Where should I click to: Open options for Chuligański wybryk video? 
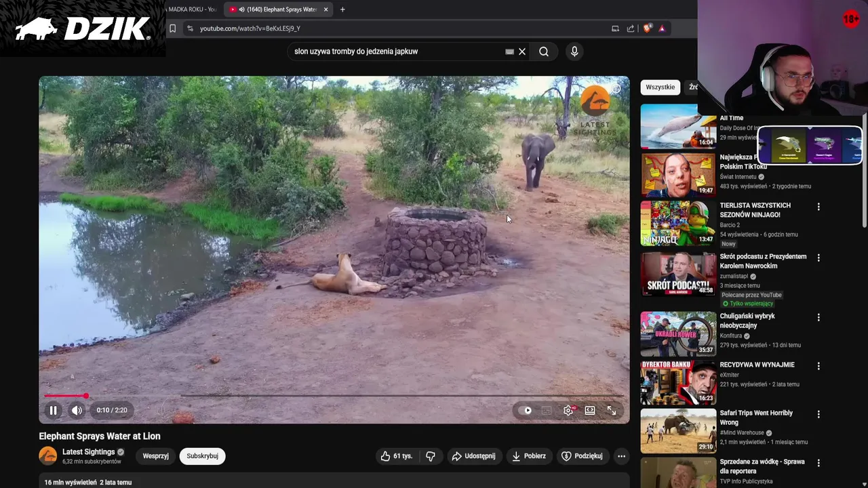tap(818, 317)
